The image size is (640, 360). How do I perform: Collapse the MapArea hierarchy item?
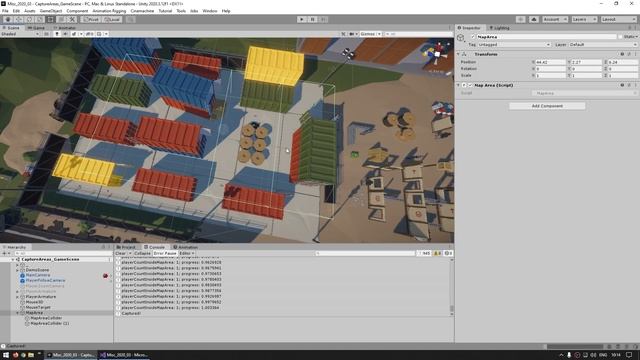coord(18,313)
